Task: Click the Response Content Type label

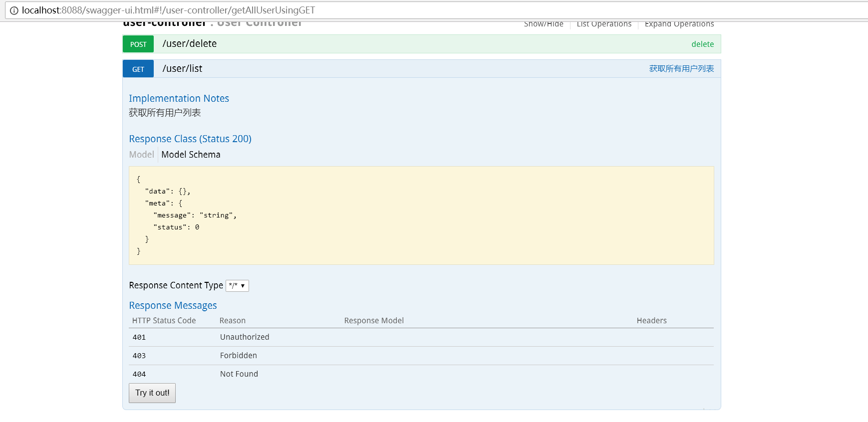Action: tap(176, 285)
